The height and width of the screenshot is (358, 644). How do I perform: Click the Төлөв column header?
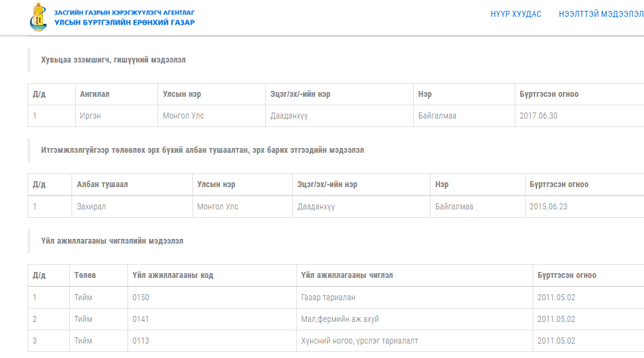click(85, 276)
